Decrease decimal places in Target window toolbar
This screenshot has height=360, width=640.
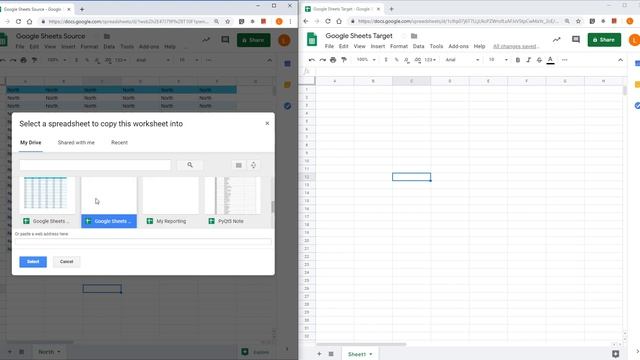[407, 60]
